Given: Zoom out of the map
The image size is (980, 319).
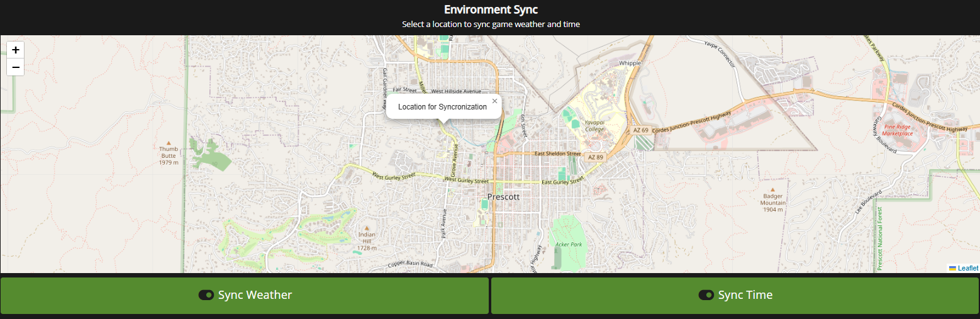Looking at the screenshot, I should coord(16,67).
